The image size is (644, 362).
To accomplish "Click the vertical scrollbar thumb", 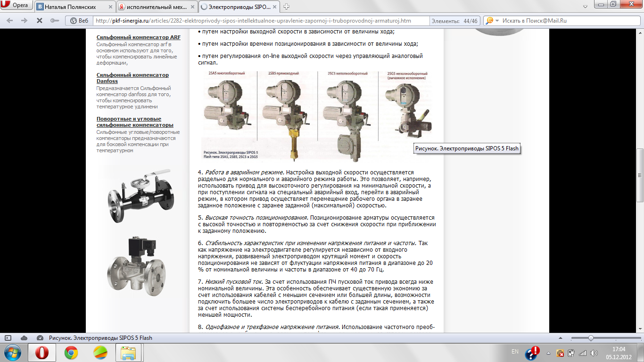I will click(640, 175).
